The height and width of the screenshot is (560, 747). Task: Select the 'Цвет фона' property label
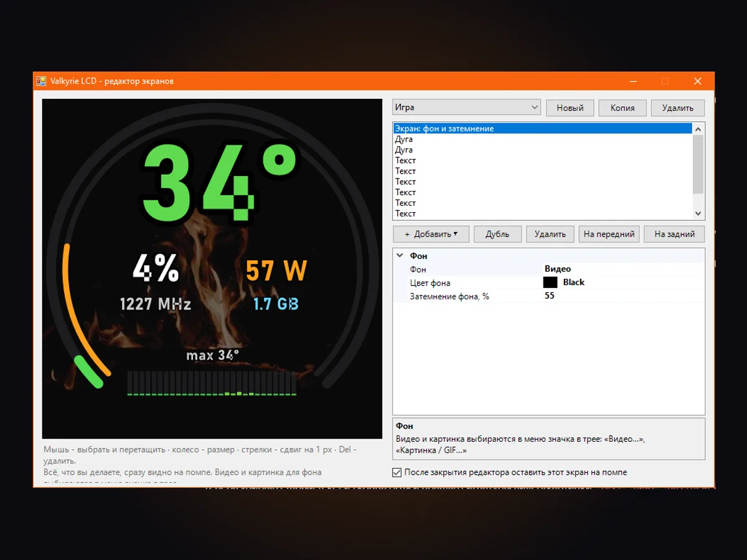(430, 282)
